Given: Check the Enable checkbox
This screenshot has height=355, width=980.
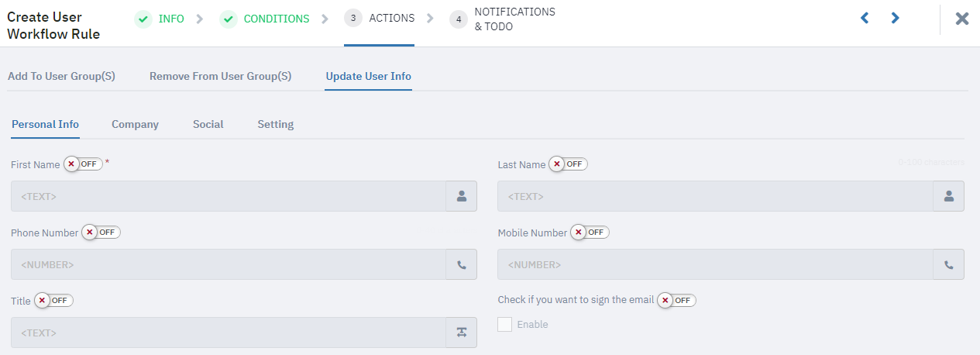Looking at the screenshot, I should 504,324.
